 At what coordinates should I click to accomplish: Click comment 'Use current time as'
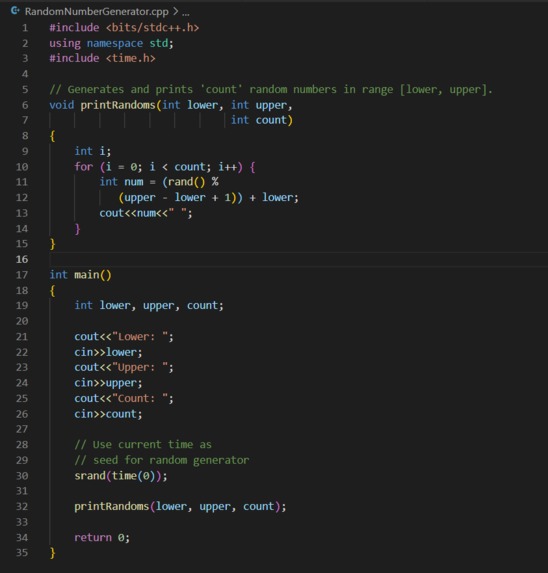coord(143,445)
